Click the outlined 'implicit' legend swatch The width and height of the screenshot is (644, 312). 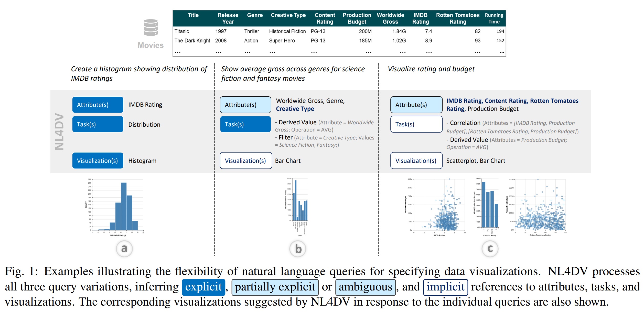click(x=445, y=287)
